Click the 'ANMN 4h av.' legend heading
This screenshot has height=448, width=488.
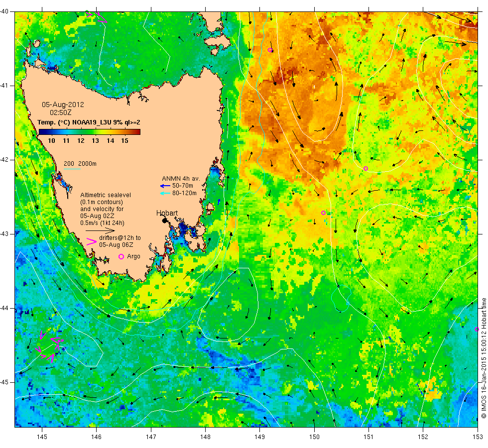(x=181, y=179)
